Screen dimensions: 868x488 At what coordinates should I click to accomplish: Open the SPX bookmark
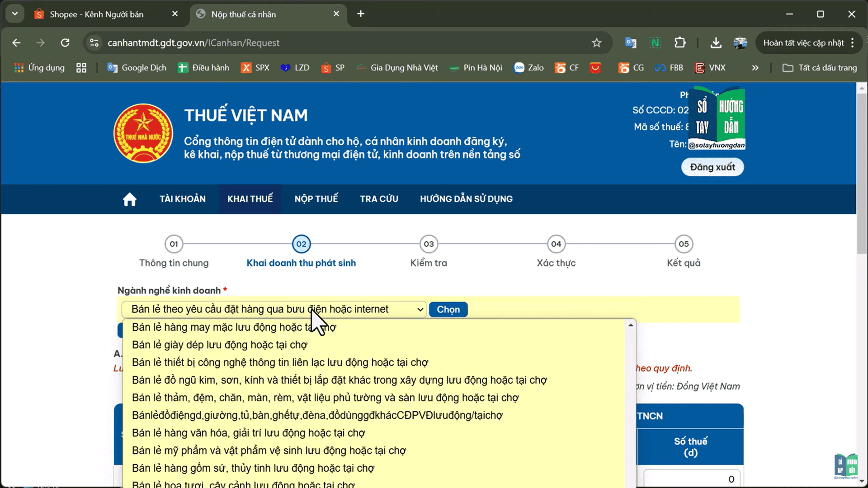(x=255, y=68)
